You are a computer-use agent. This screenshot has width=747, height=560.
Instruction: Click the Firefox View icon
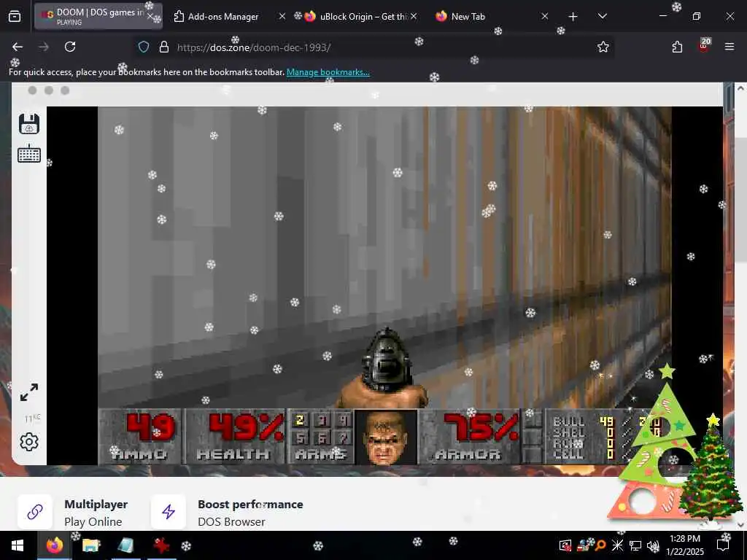[15, 17]
